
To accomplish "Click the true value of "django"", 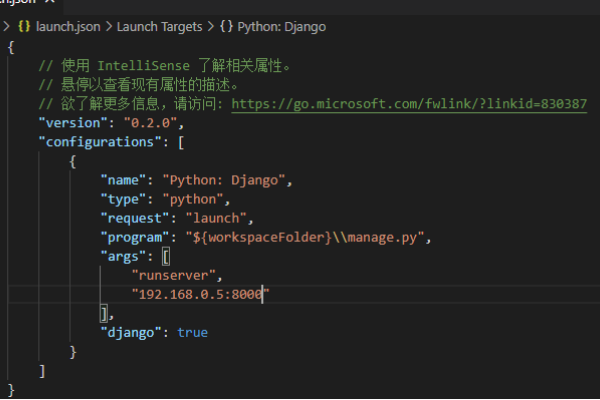I will point(192,332).
